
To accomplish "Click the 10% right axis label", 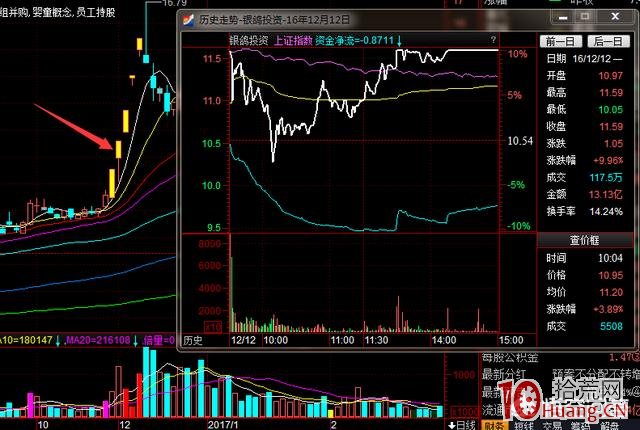I will [x=518, y=54].
